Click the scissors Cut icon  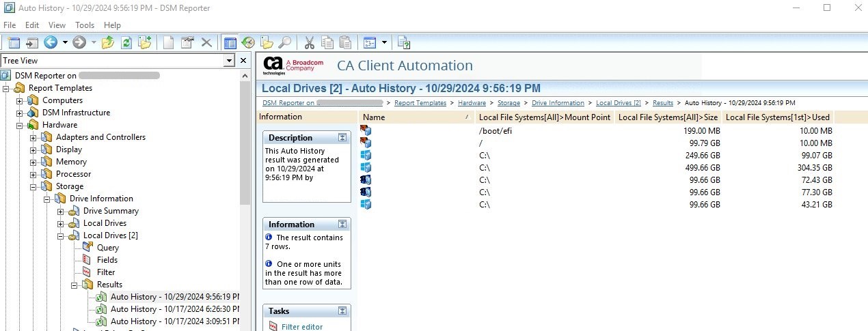[x=309, y=42]
